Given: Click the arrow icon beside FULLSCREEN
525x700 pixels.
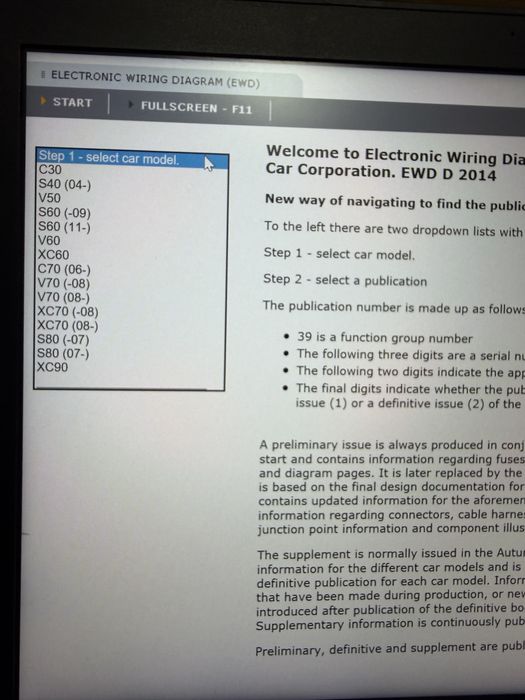Looking at the screenshot, I should pos(130,104).
